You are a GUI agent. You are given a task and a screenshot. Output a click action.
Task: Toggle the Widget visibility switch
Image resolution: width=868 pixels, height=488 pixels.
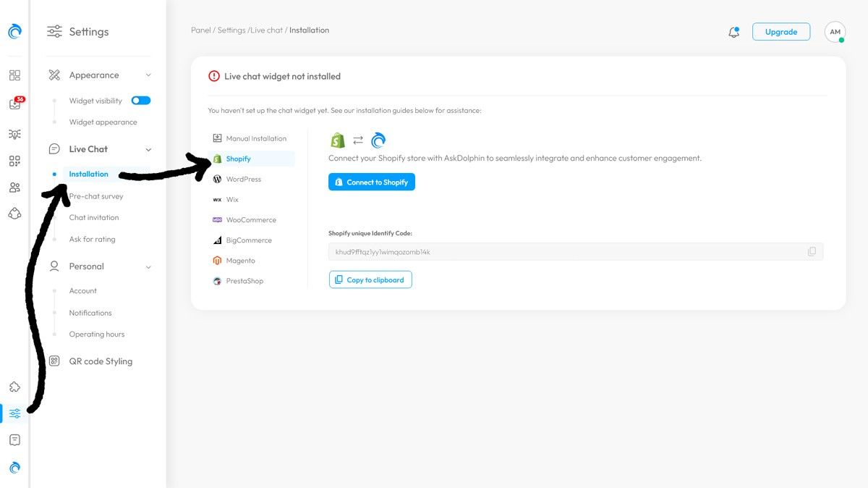pyautogui.click(x=141, y=101)
